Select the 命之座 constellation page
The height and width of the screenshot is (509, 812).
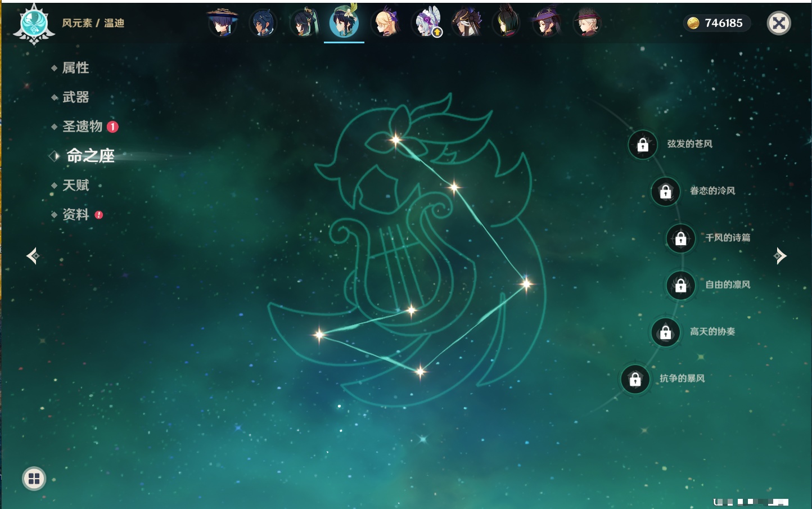[x=90, y=156]
